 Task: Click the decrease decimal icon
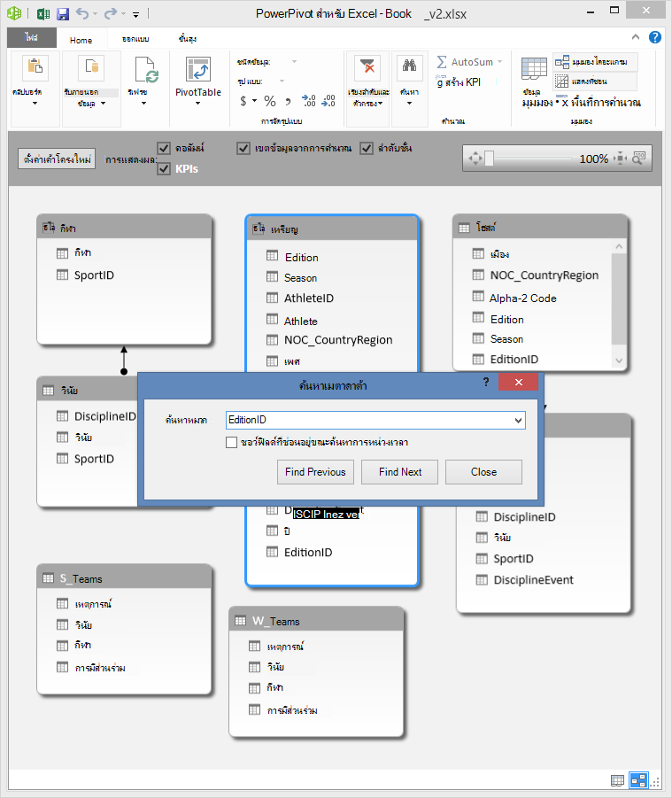tap(328, 101)
